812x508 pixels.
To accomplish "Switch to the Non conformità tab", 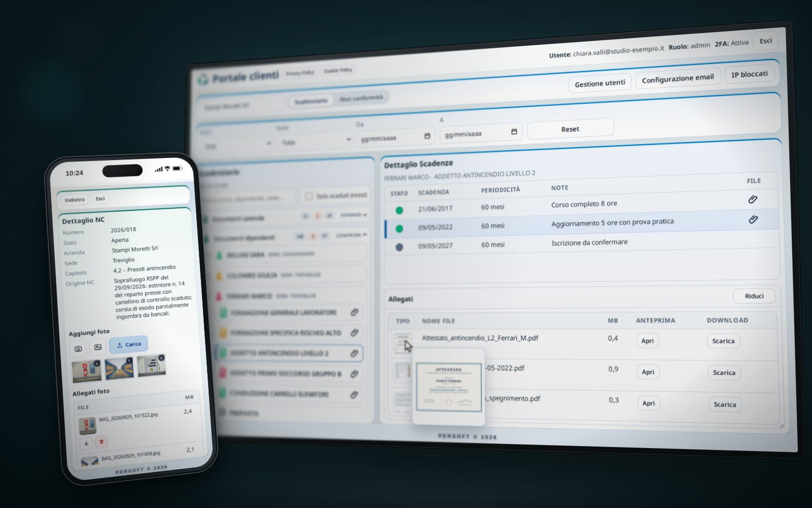I will (x=361, y=98).
